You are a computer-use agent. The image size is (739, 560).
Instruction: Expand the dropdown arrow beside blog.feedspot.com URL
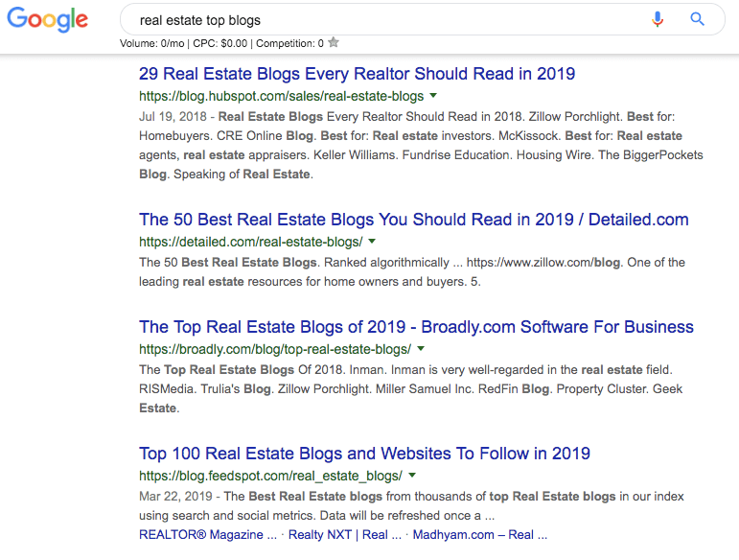click(x=412, y=476)
